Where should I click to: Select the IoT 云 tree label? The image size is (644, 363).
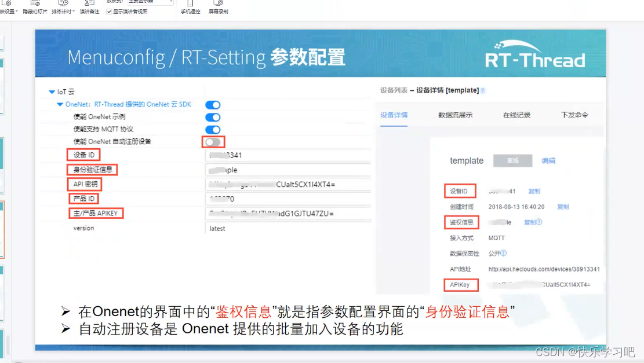[66, 92]
